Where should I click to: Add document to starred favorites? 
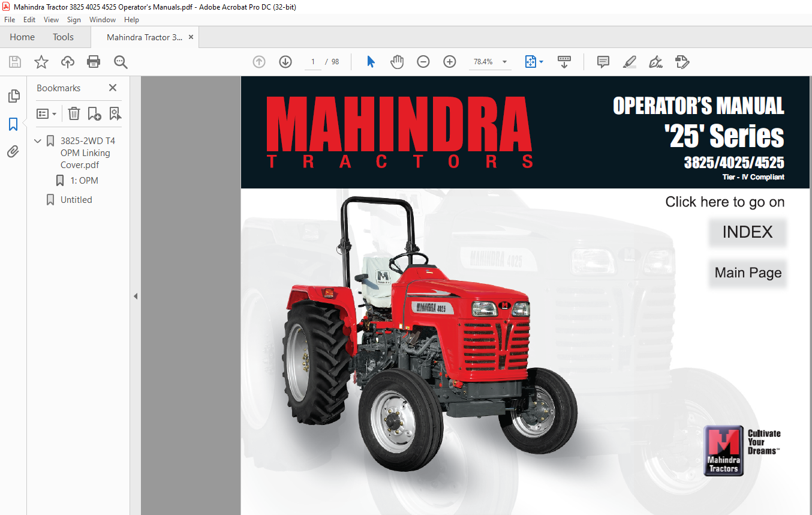(41, 62)
